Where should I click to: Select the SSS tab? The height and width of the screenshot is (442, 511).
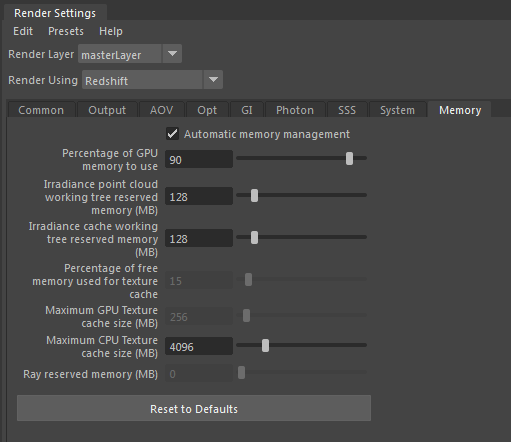347,110
